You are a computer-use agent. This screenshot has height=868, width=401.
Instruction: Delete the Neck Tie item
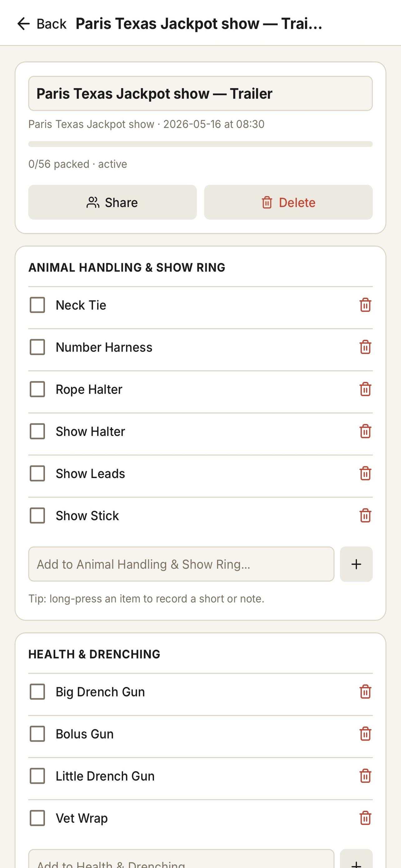pyautogui.click(x=365, y=305)
